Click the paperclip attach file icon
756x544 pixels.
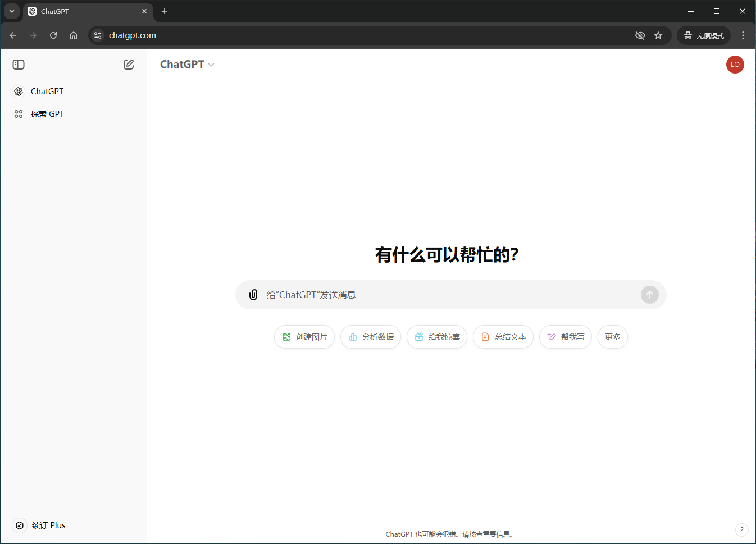point(253,295)
